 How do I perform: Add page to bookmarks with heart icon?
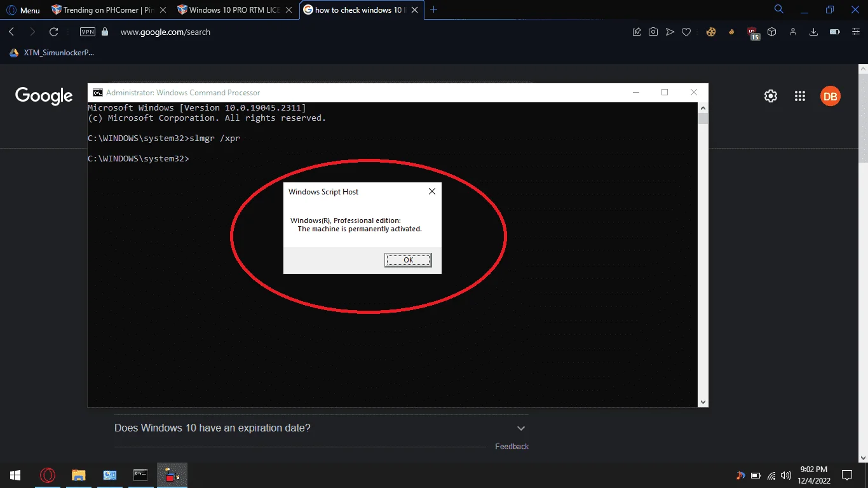click(x=686, y=32)
